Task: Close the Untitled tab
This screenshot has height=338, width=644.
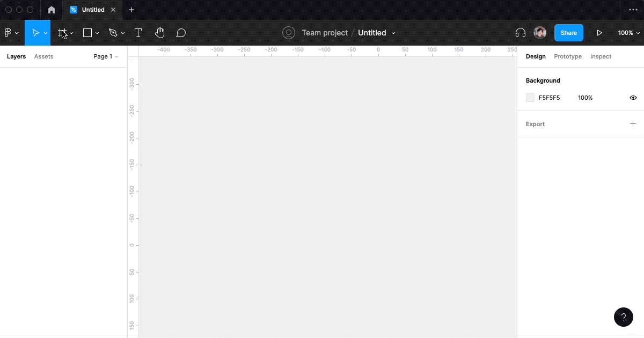Action: [x=113, y=10]
